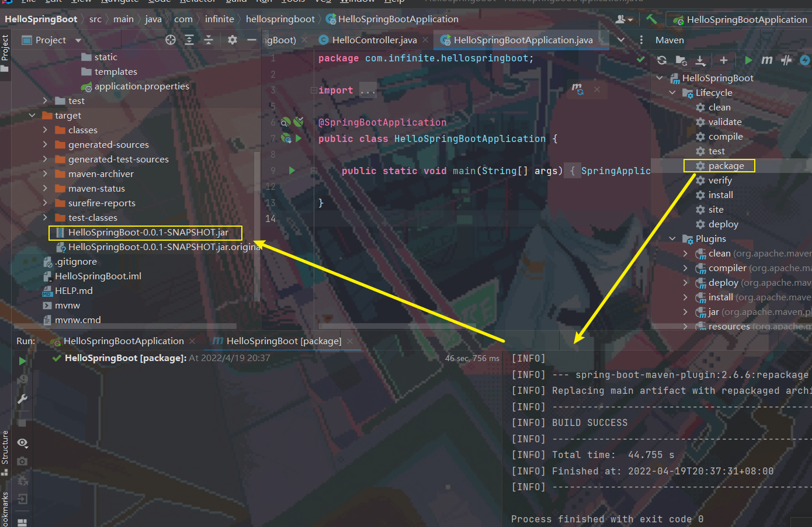Click Spring bean gutter icon beside @SpringBootApplication
This screenshot has width=812, height=527.
tap(286, 122)
